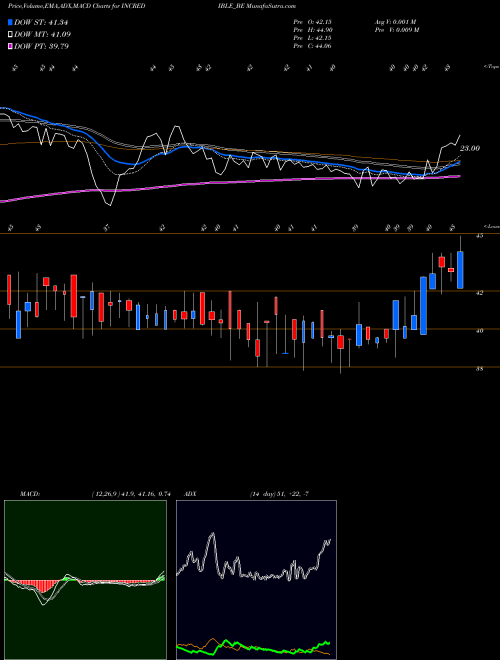
Task: Click the 45 price axis label
Action: [x=480, y=236]
